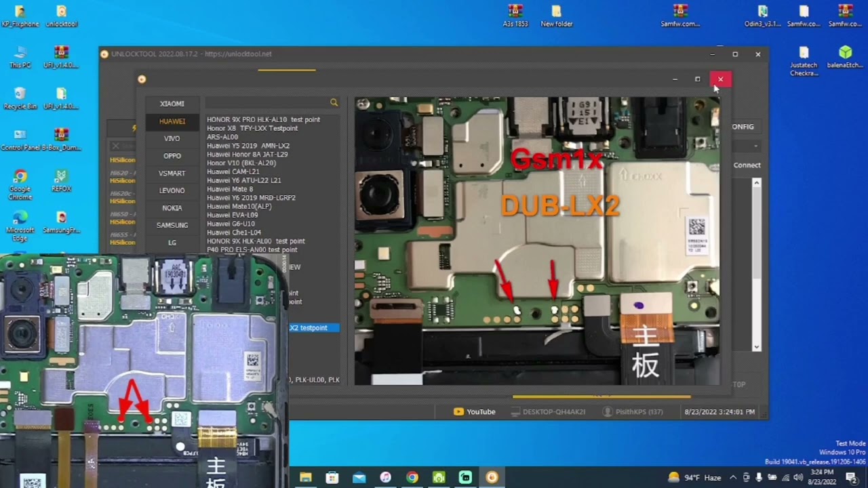Select Huawei EVA-L09 entry
868x488 pixels.
pyautogui.click(x=233, y=215)
